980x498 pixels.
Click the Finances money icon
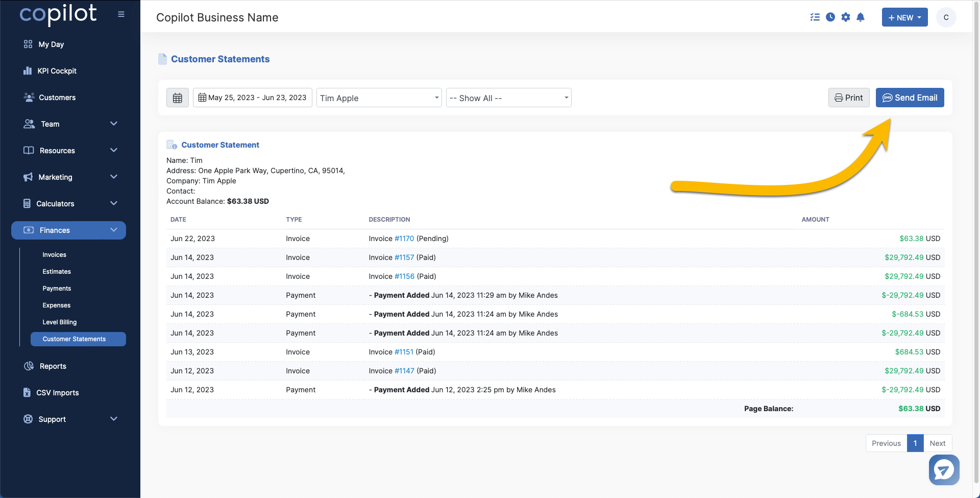(x=29, y=230)
